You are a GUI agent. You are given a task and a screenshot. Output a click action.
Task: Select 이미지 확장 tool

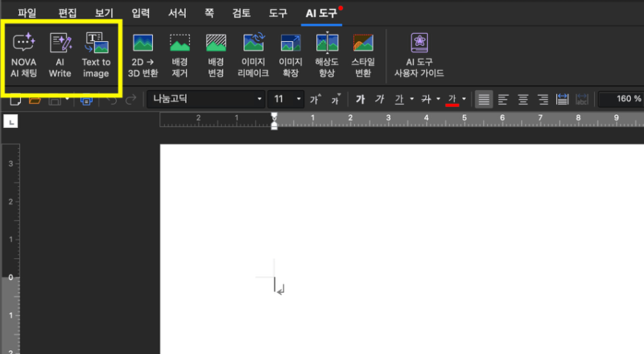[291, 56]
